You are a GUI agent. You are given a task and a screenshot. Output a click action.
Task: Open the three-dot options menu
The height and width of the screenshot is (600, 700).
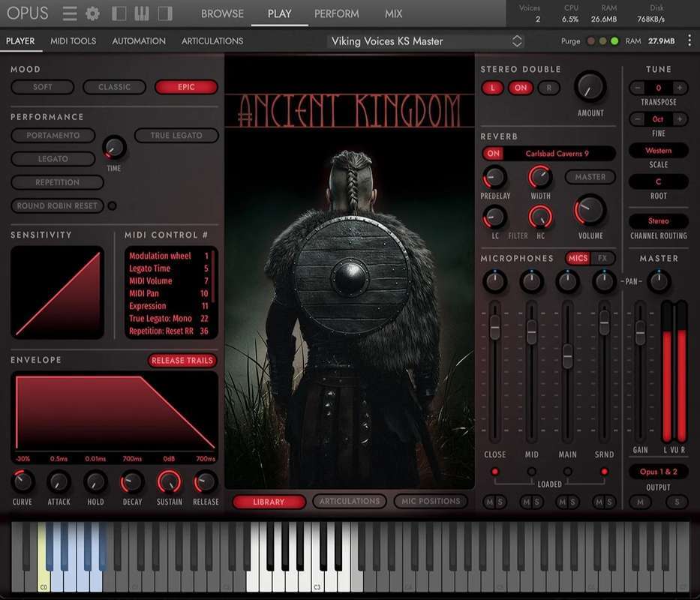pyautogui.click(x=689, y=40)
